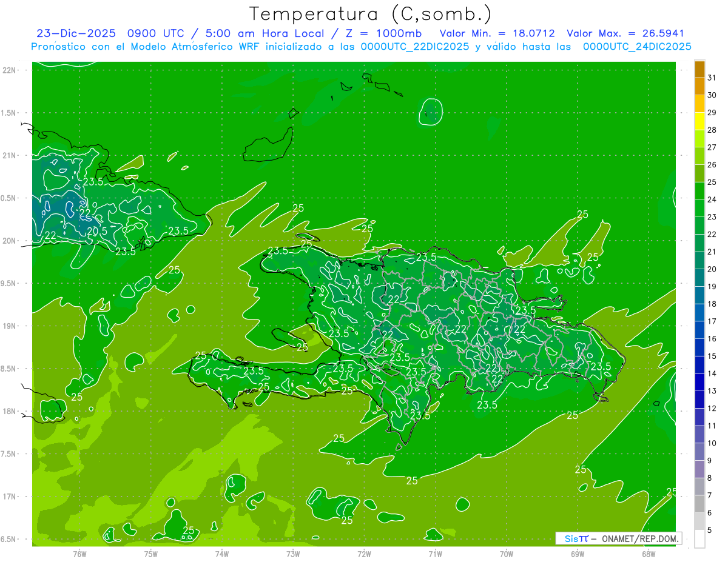Click the light orange swatch between 29 and 30
This screenshot has height=562, width=728.
[x=699, y=104]
